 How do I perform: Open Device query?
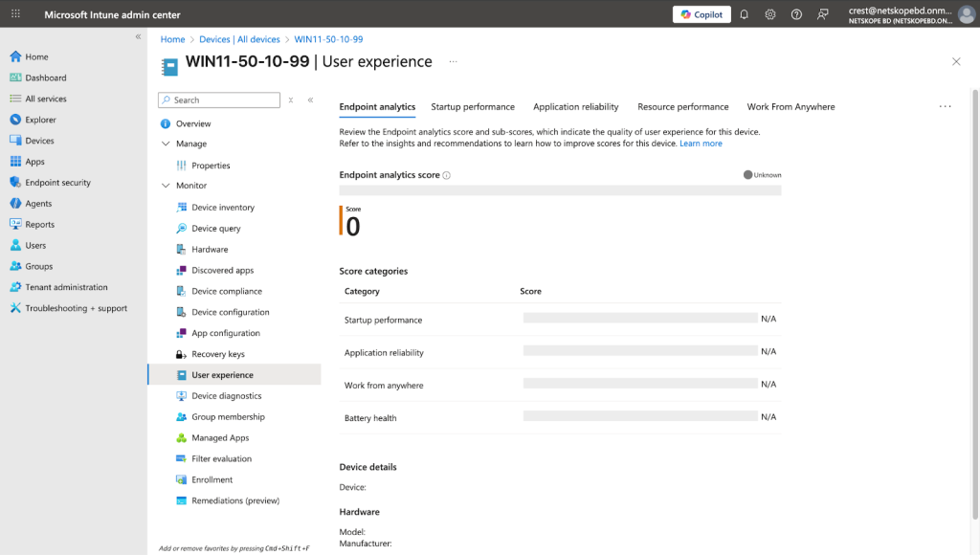tap(215, 229)
